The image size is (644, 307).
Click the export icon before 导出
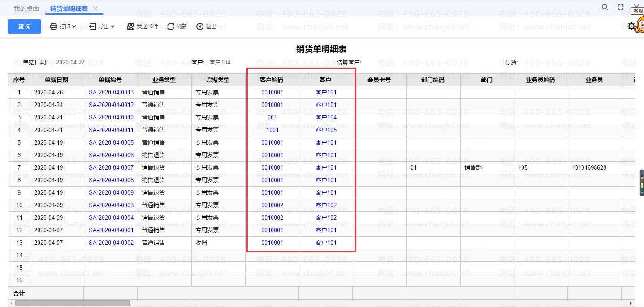pyautogui.click(x=93, y=26)
